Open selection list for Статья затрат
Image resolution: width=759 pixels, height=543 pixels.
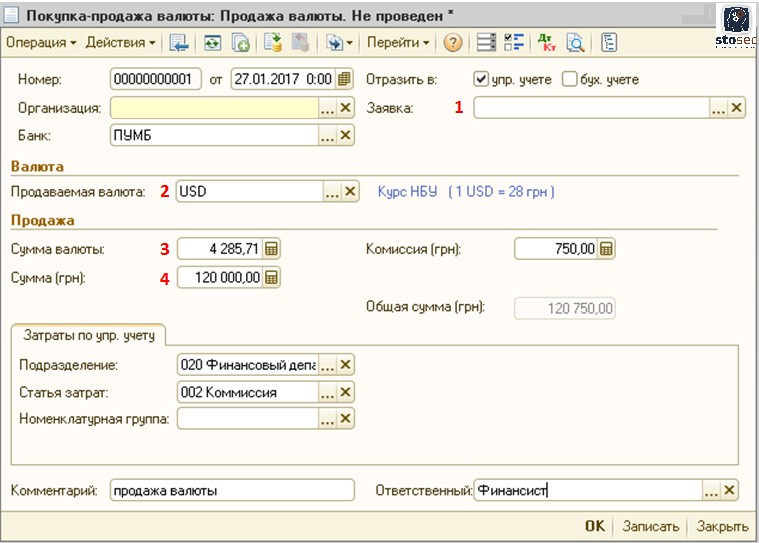tap(327, 392)
